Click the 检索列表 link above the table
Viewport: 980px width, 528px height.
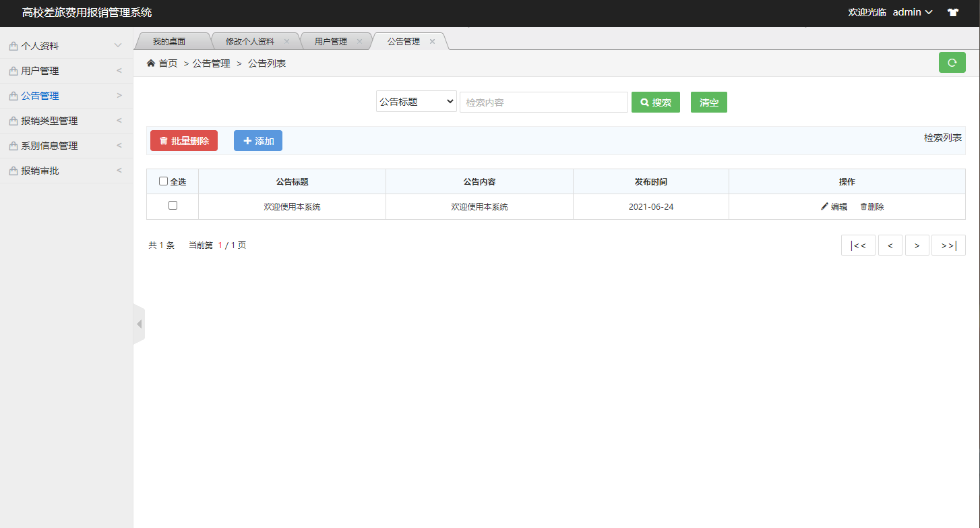coord(943,137)
